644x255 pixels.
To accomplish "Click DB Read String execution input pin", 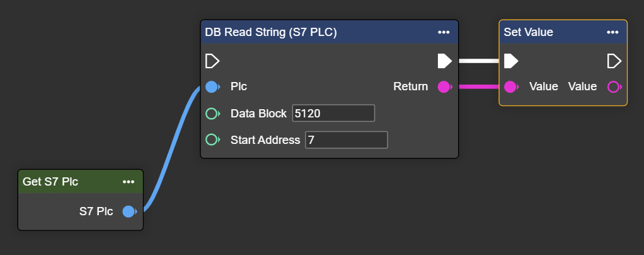I will [x=212, y=61].
